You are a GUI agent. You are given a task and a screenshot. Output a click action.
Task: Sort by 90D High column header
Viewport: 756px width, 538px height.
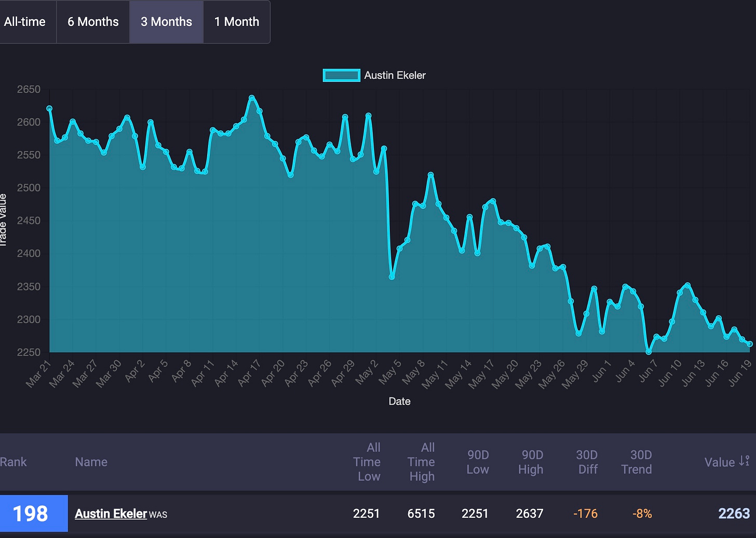point(531,462)
